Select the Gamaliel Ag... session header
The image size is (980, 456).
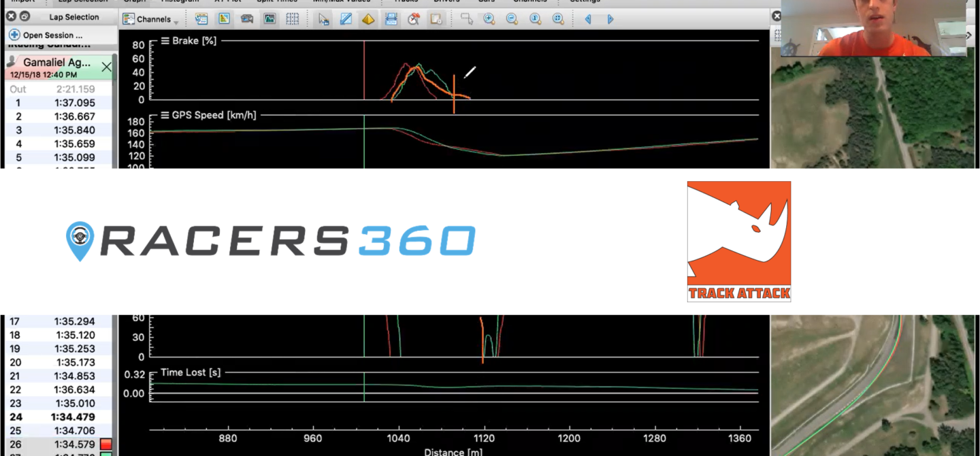pyautogui.click(x=59, y=68)
